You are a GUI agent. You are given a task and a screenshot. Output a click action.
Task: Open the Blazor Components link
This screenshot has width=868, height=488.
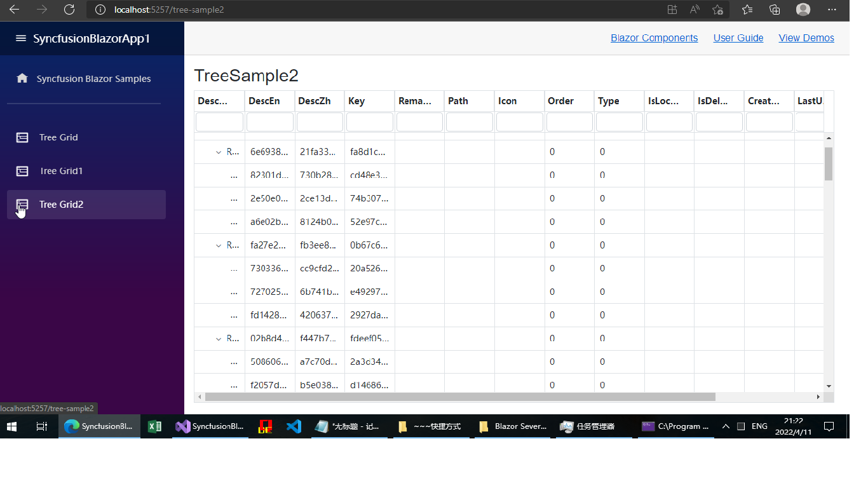click(x=654, y=38)
